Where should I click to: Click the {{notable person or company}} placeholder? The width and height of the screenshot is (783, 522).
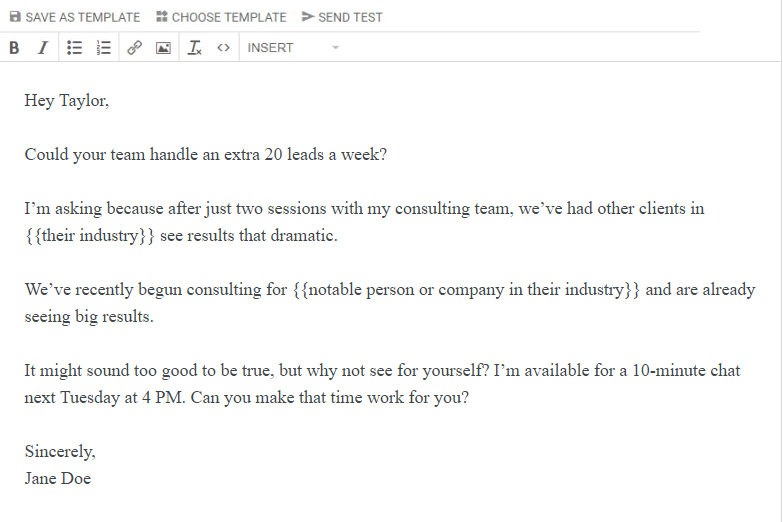point(466,290)
